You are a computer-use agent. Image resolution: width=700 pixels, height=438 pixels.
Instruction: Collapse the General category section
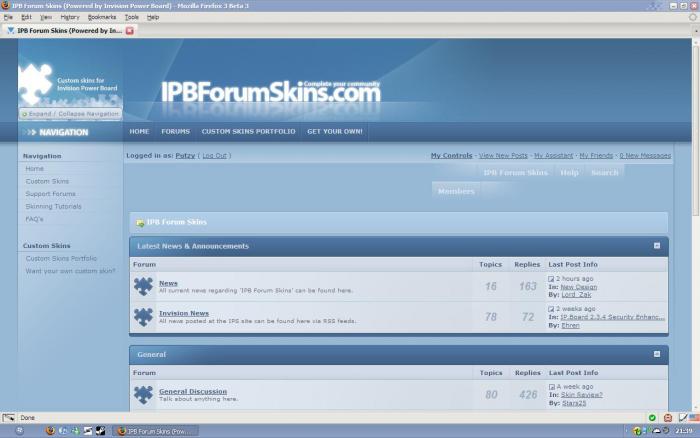pyautogui.click(x=657, y=354)
